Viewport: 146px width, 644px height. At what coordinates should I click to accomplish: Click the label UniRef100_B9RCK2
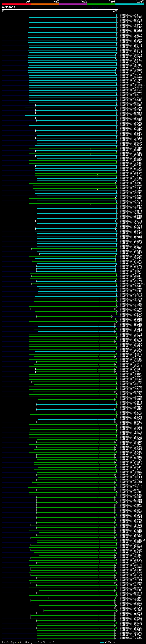131,30
